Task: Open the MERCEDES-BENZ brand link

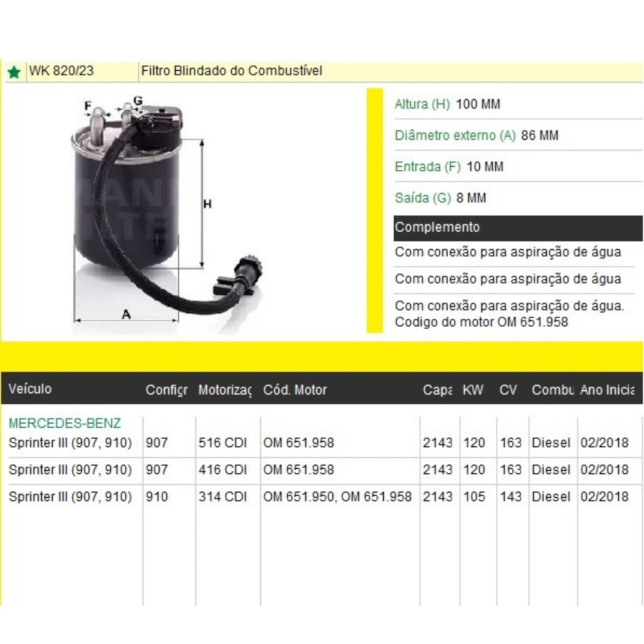Action: tap(64, 423)
